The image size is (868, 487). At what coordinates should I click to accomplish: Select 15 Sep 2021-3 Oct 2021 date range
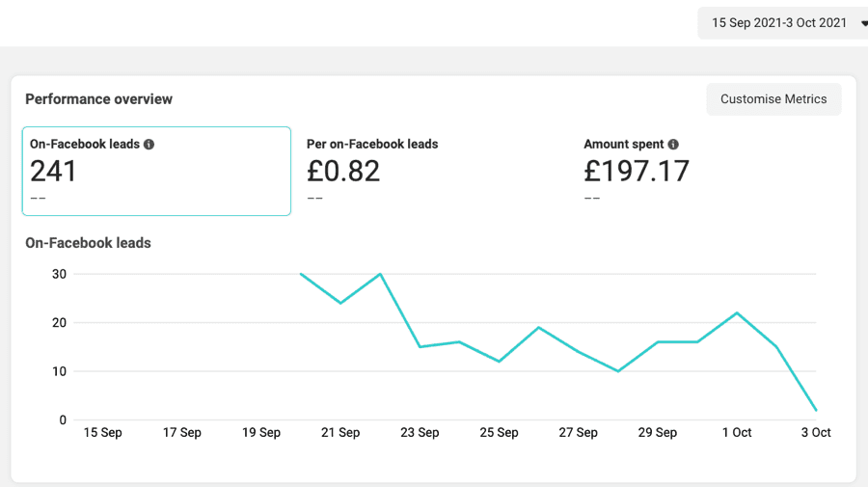pos(779,23)
